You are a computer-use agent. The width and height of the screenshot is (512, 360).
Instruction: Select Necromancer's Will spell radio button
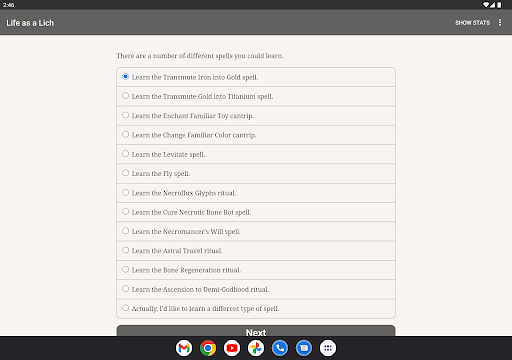point(125,231)
